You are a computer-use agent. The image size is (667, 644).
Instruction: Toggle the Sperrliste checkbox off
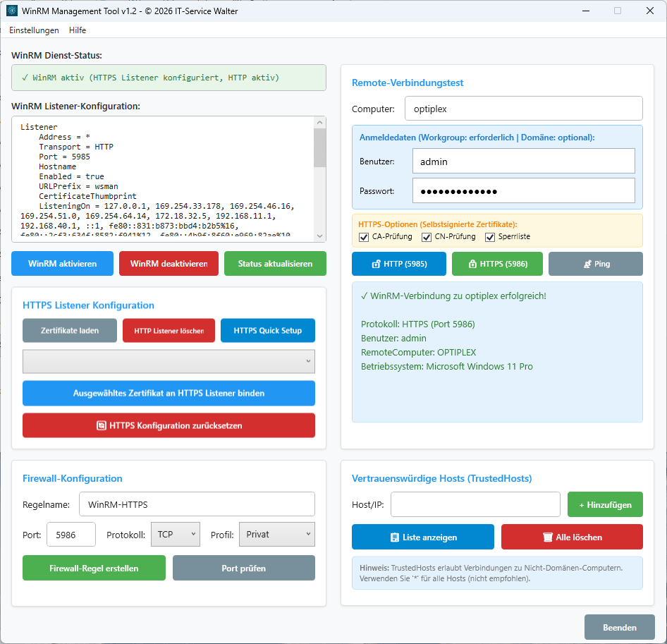click(490, 237)
